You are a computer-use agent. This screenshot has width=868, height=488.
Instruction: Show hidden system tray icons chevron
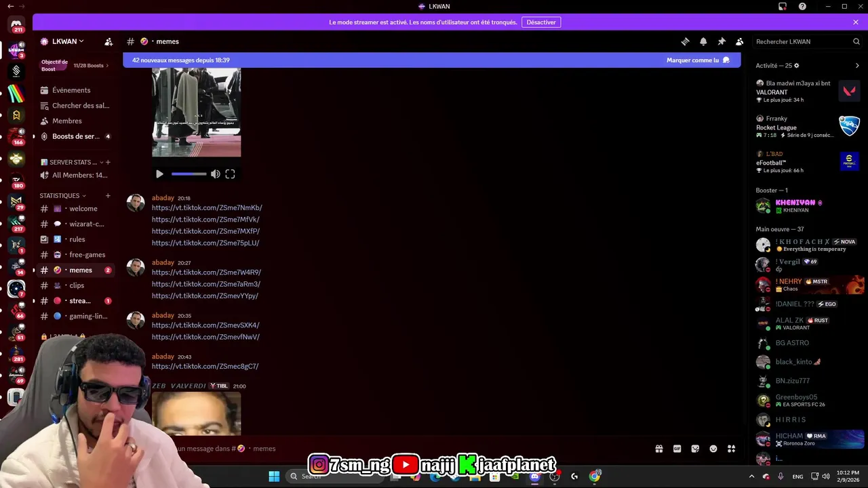click(751, 476)
